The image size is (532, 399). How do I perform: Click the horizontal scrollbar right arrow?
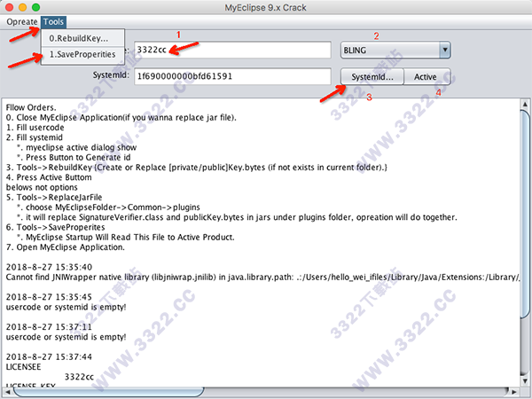pyautogui.click(x=514, y=392)
